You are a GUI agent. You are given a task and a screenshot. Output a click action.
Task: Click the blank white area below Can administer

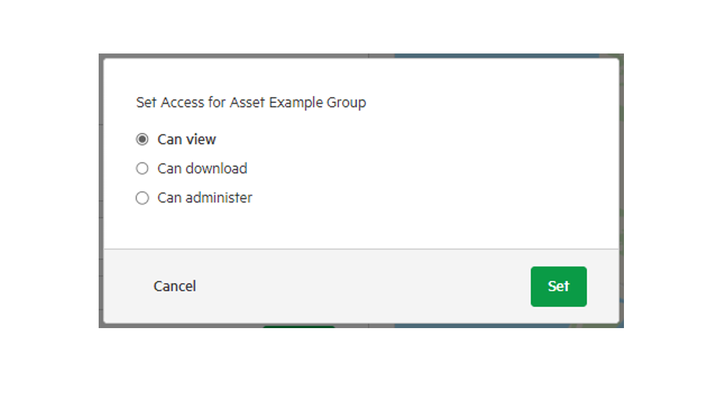[361, 227]
